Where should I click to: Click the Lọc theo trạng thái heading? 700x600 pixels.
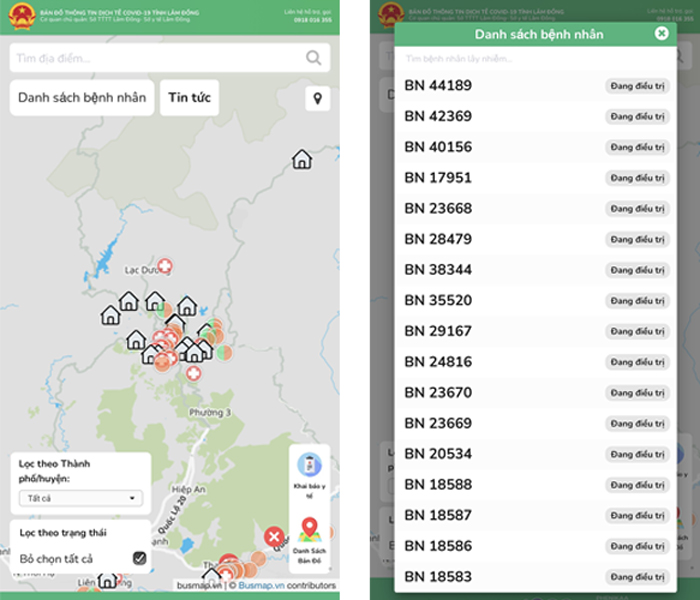[x=63, y=533]
